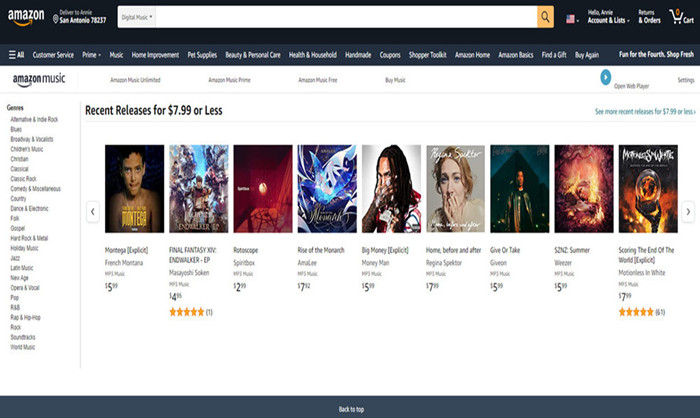
Task: Select the Blues genre
Action: pos(16,129)
